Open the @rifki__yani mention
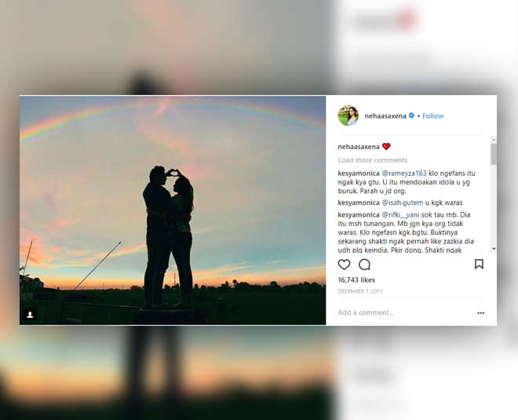The height and width of the screenshot is (420, 518). (400, 215)
